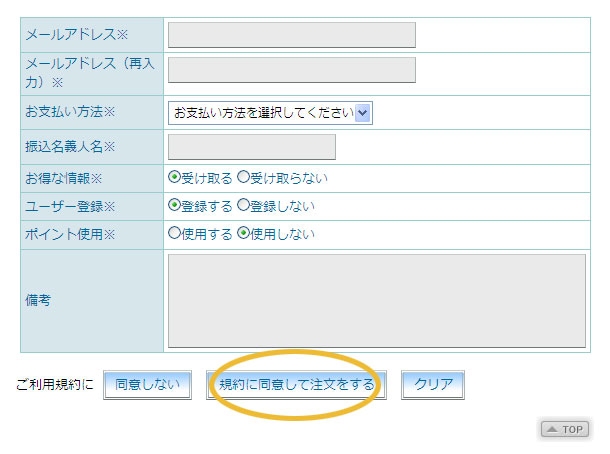Click the arrow on the payment method combo box
This screenshot has height=454, width=610.
point(363,113)
